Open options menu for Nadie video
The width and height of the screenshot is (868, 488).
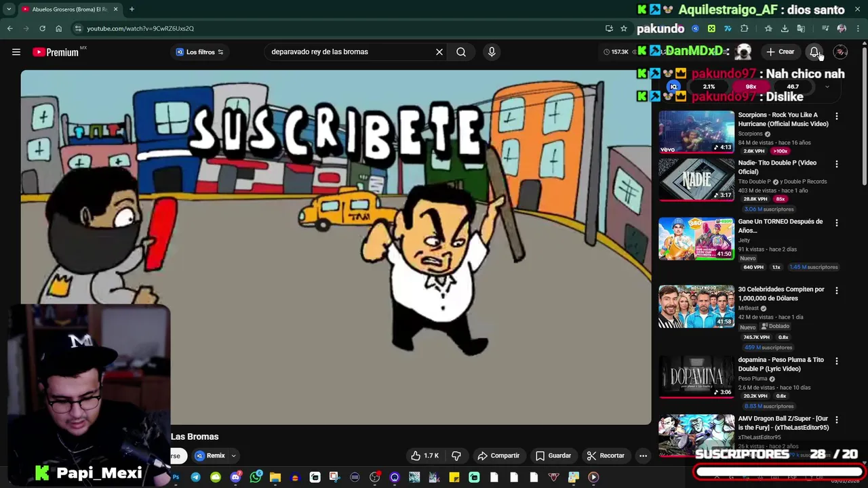836,164
